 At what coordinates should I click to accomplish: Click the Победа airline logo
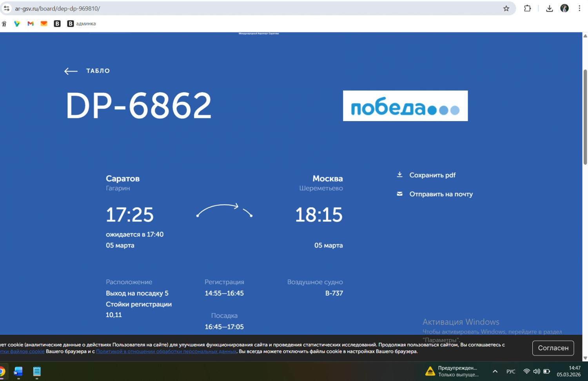coord(405,106)
